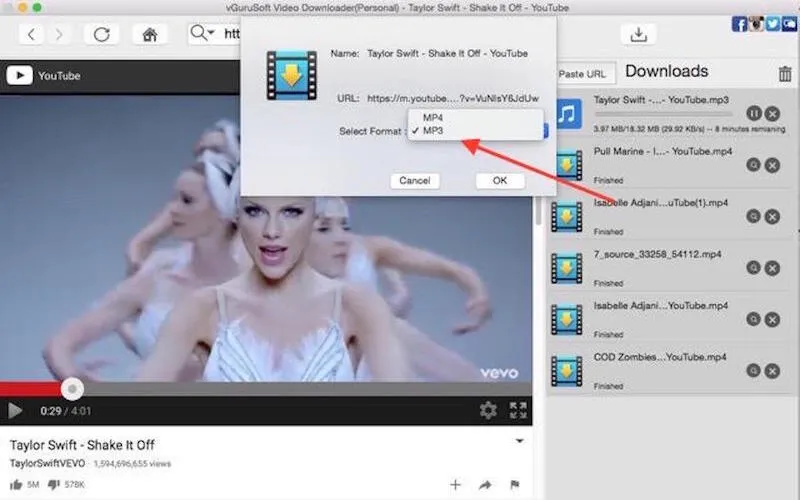
Task: Dislike the video with thumbs down
Action: (x=54, y=485)
